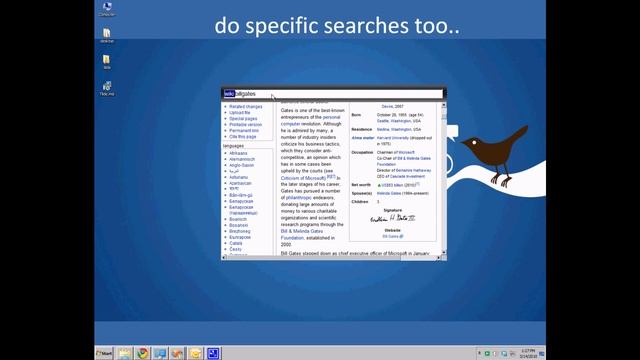This screenshot has height=360, width=640.
Task: Launch Google Chrome from the taskbar
Action: pos(142,353)
